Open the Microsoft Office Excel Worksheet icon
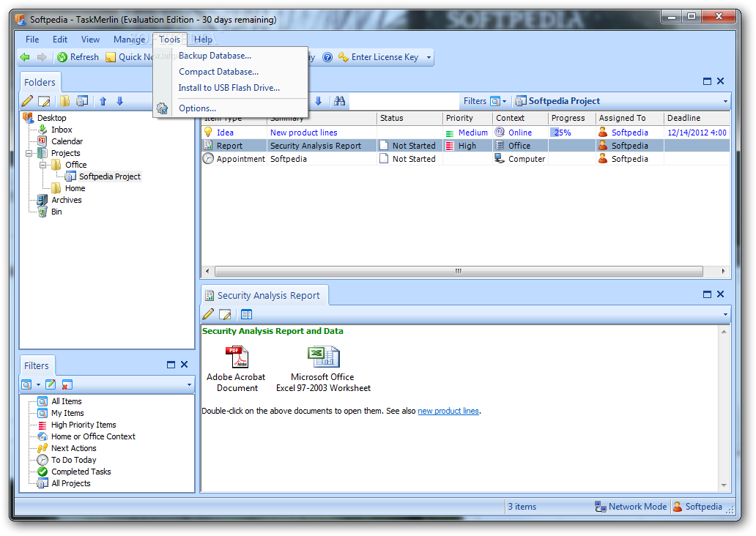This screenshot has height=536, width=756. point(323,369)
